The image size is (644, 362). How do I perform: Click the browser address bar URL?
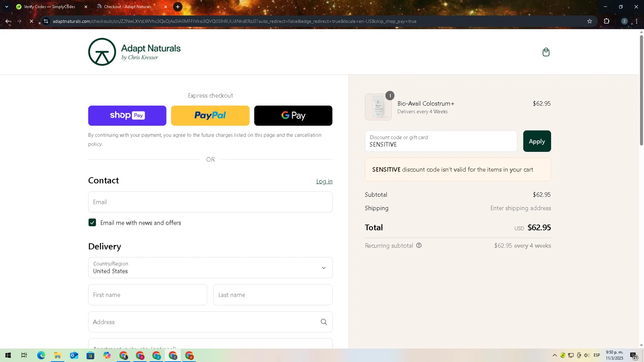coord(234,21)
